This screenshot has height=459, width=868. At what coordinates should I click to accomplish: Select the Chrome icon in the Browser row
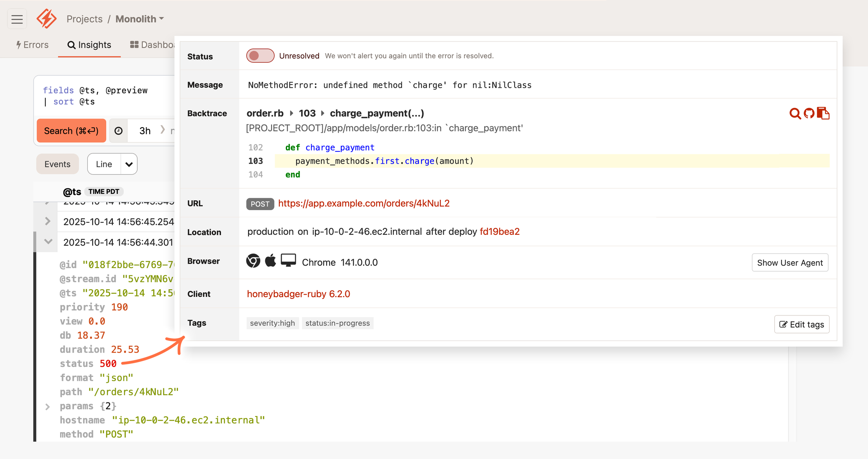(x=253, y=261)
